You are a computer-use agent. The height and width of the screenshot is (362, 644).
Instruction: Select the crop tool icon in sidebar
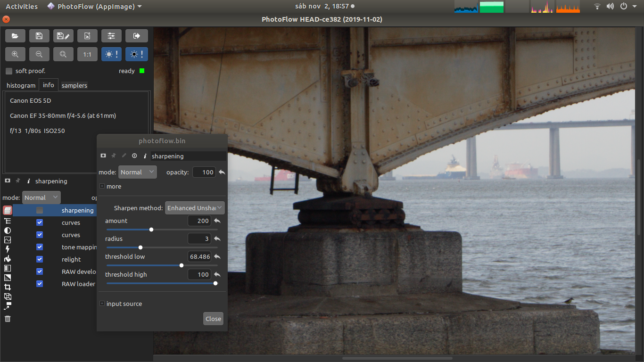pyautogui.click(x=8, y=287)
